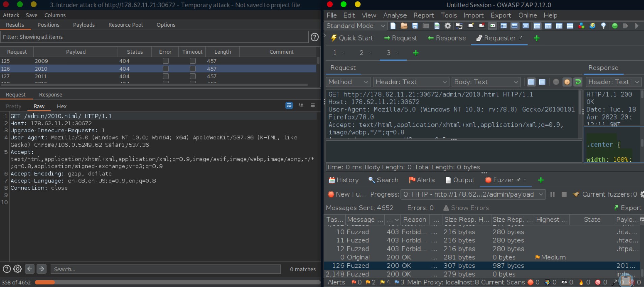
Task: Open the Analyse menu in ZAP
Action: coord(395,15)
